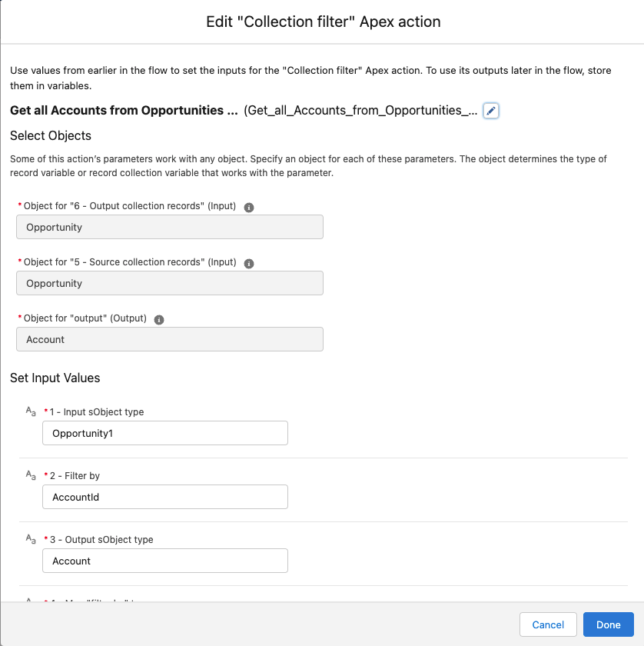This screenshot has height=646, width=644.
Task: Click the info icon beside Source collection records
Action: coord(248,262)
